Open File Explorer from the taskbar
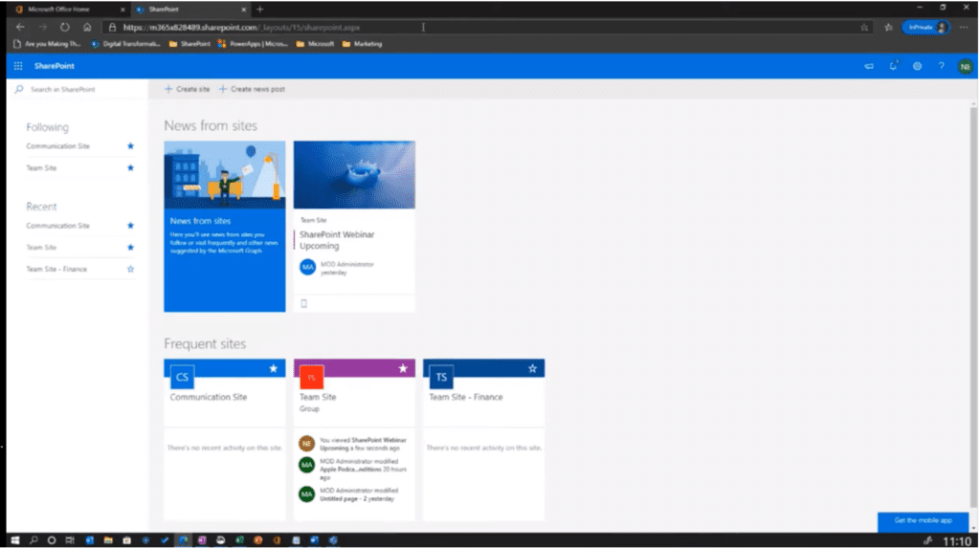980x548 pixels. tap(108, 540)
